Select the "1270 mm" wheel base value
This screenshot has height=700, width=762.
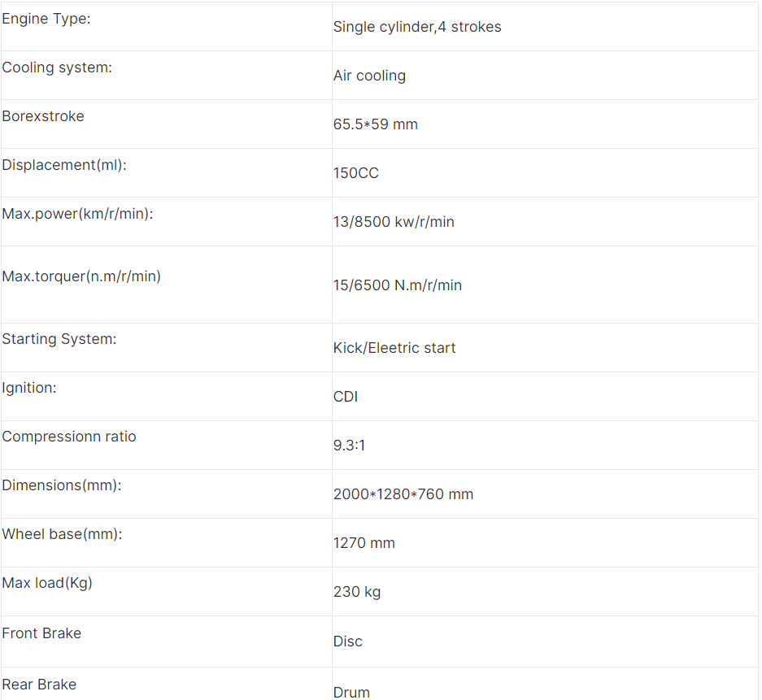tap(364, 543)
